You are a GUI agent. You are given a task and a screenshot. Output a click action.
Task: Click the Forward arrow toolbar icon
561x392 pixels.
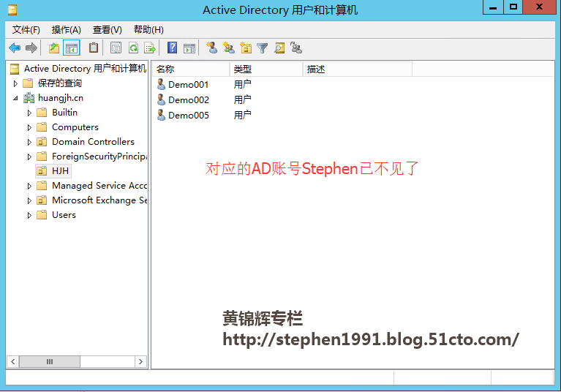tap(31, 48)
